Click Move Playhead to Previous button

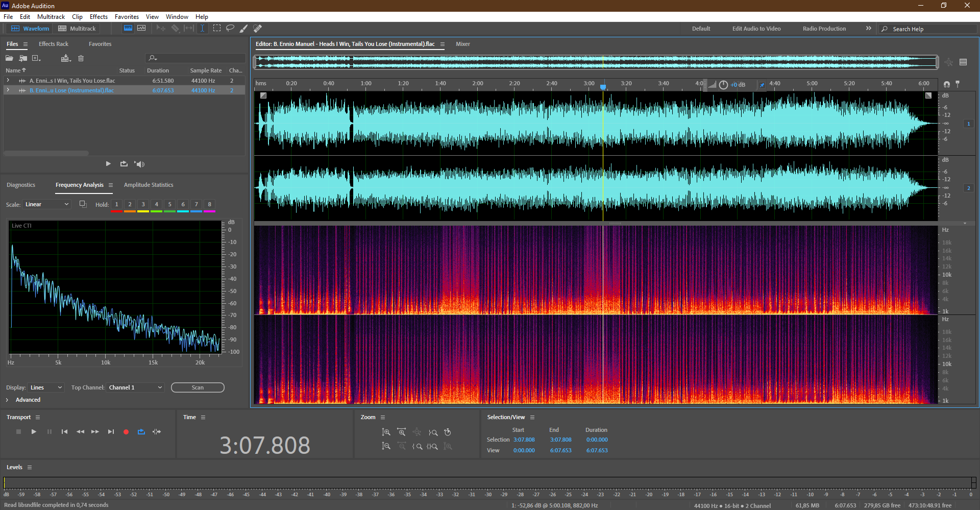[64, 432]
